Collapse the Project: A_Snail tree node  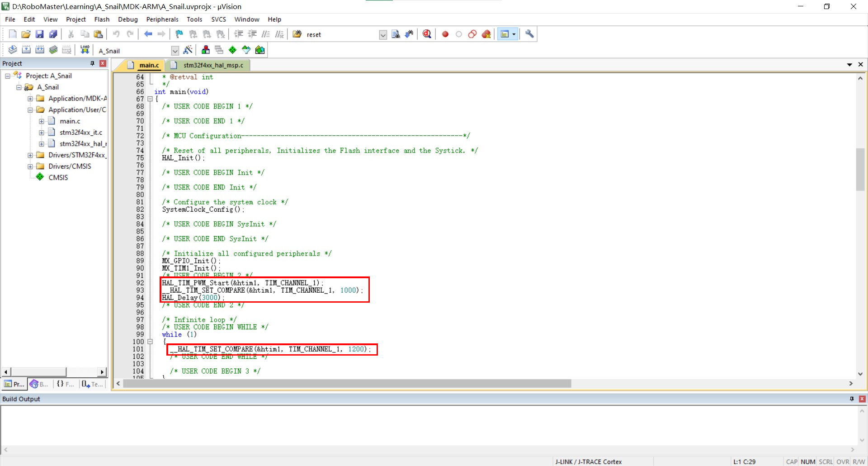tap(8, 76)
